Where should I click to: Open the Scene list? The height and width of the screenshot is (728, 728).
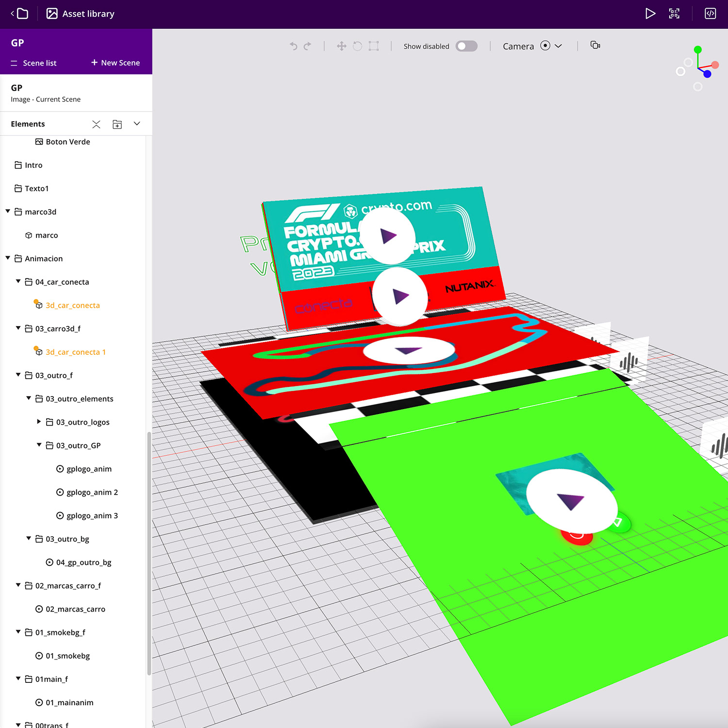[33, 63]
